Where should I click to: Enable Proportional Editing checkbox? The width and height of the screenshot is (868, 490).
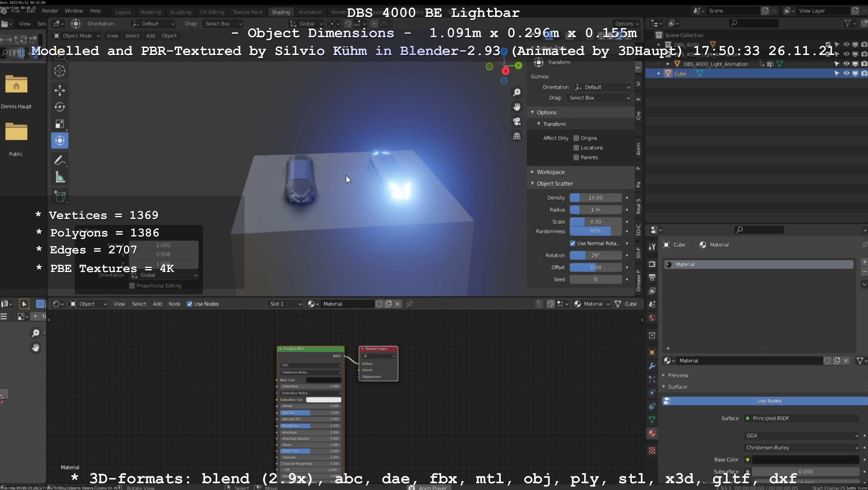coord(132,286)
